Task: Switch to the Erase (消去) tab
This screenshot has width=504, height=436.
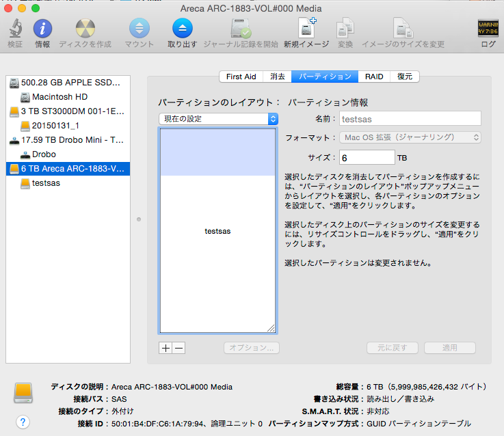Action: pos(278,77)
